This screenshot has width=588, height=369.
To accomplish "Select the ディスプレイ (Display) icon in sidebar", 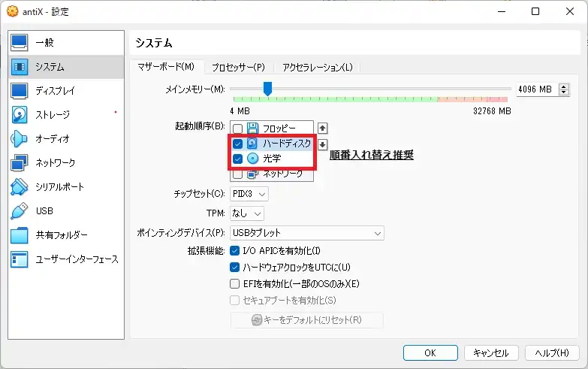I will [x=20, y=91].
